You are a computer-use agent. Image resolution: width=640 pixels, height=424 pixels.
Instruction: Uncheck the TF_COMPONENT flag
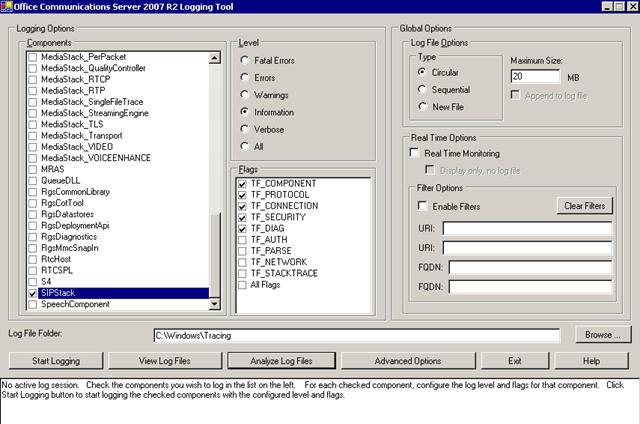click(242, 184)
